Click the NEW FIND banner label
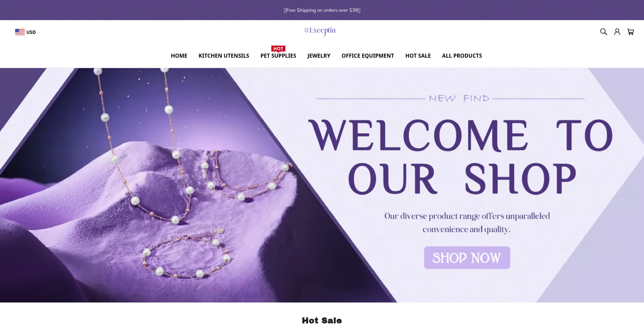 459,99
